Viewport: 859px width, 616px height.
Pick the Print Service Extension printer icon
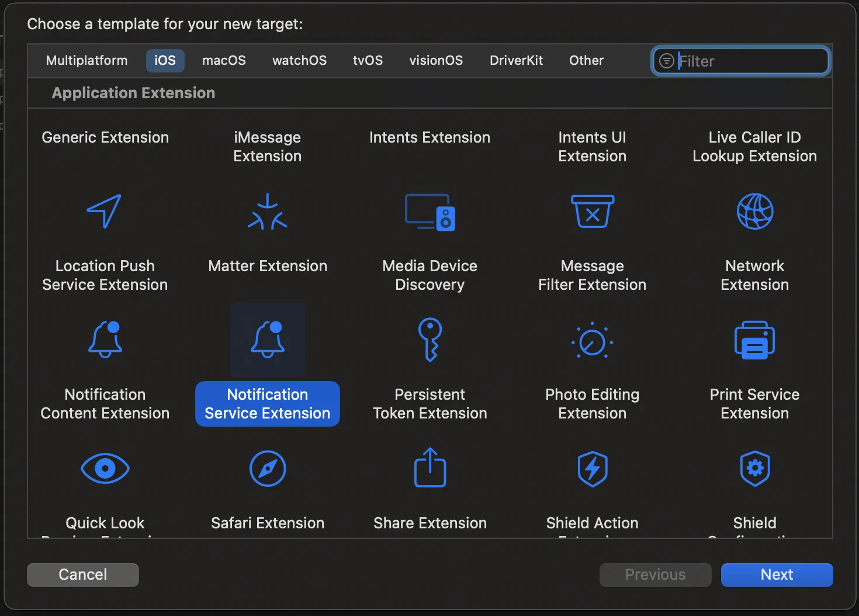(754, 340)
